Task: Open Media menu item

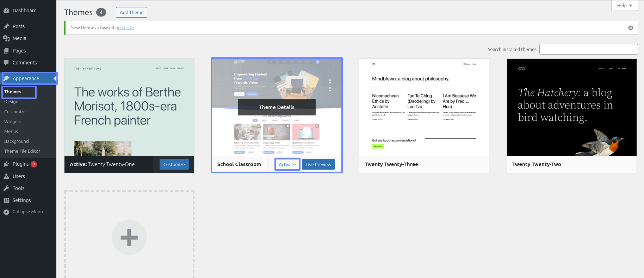Action: click(28, 38)
